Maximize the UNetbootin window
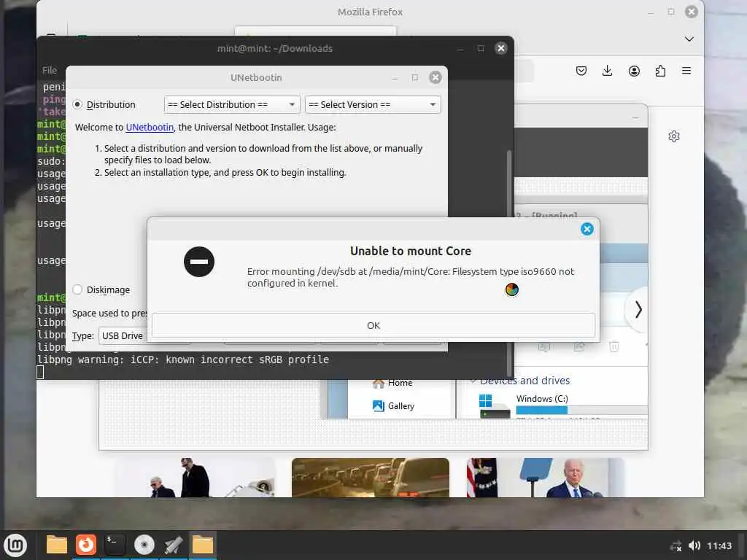The image size is (747, 560). point(415,77)
